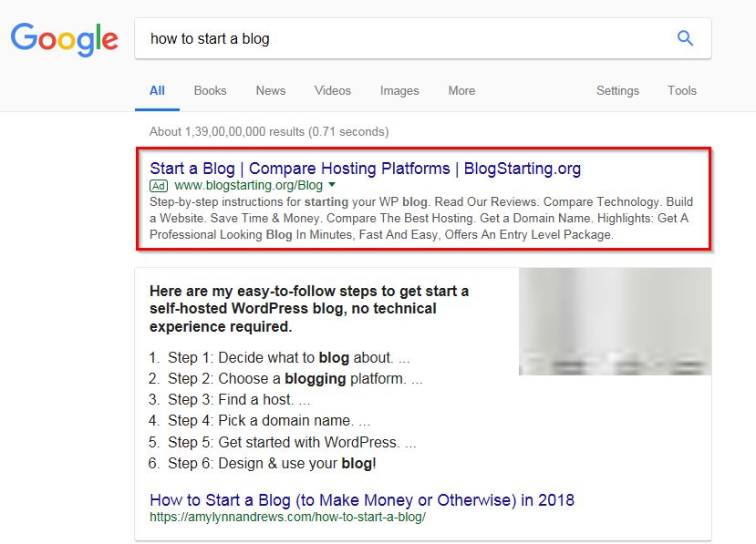Click the amylynnandrews.com/how-to-start-a-blog URL

(x=287, y=517)
